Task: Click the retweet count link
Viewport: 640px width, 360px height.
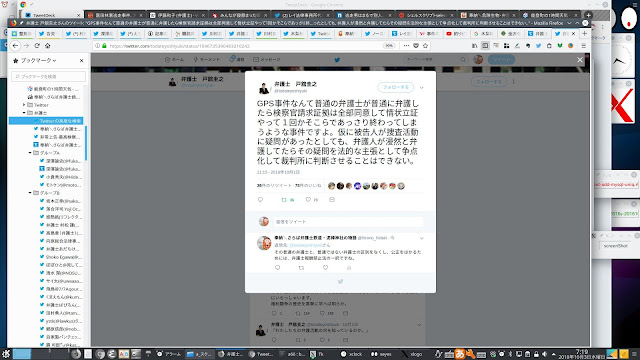Action: [274, 186]
